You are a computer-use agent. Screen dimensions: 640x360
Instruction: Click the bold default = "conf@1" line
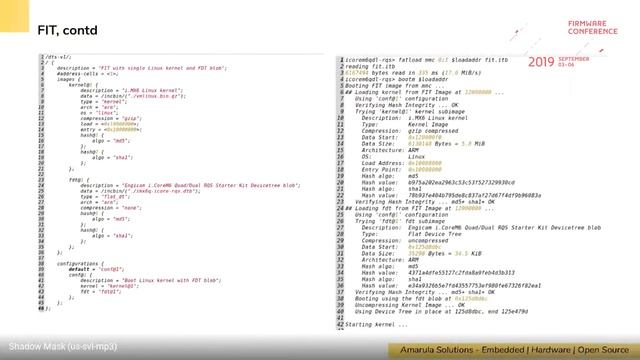96,269
